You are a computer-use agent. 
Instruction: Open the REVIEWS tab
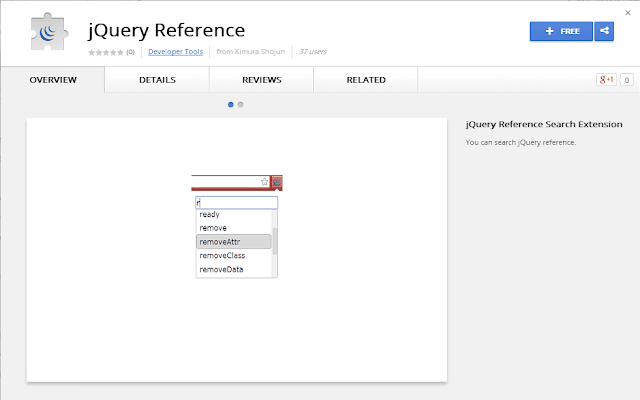[x=262, y=80]
